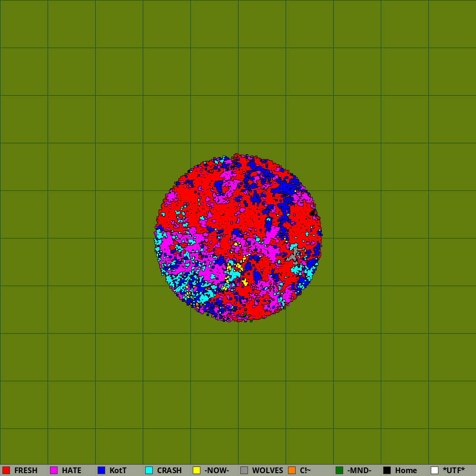Select the Home legend label
476x476 pixels.
point(406,471)
